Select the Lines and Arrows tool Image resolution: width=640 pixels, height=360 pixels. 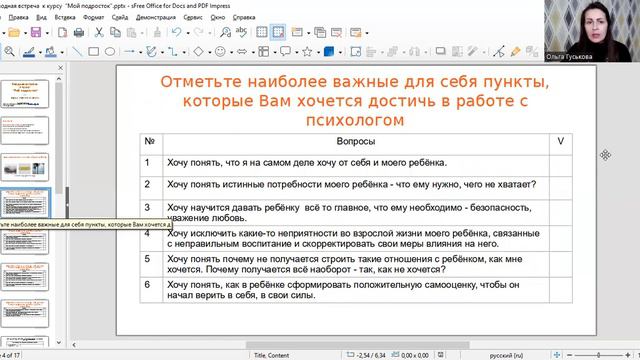[129, 51]
